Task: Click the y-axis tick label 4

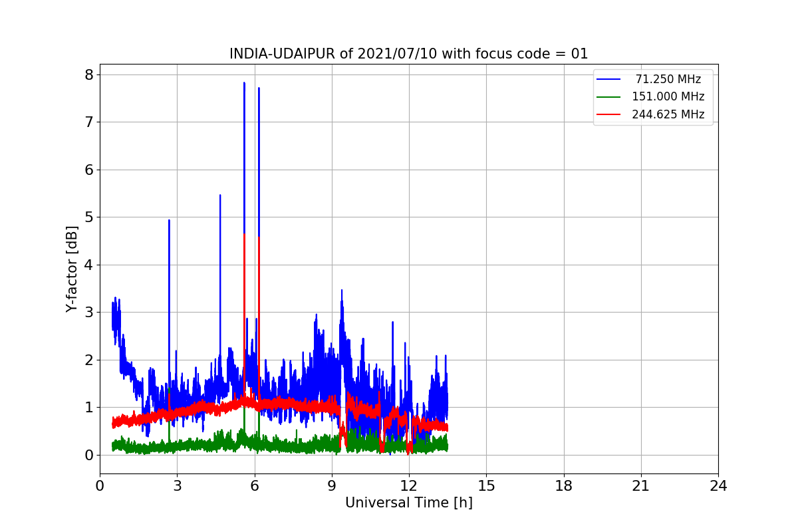Action: 88,265
